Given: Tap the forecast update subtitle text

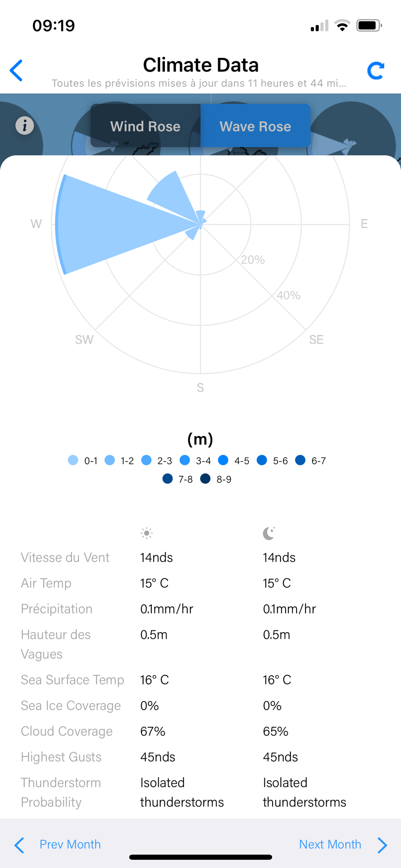Looking at the screenshot, I should click(199, 83).
